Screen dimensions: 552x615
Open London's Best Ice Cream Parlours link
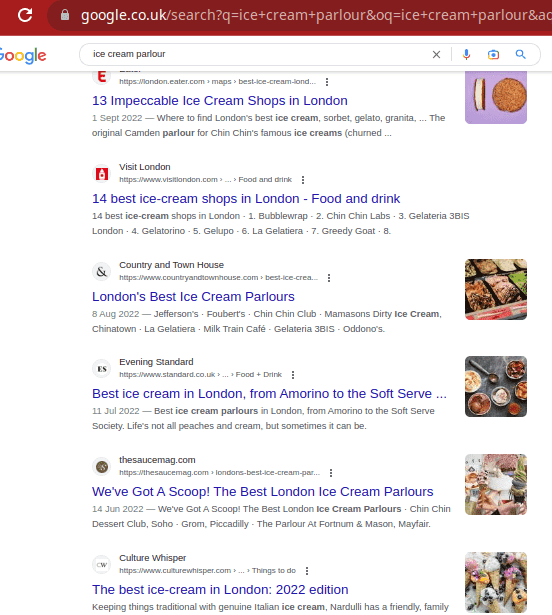pyautogui.click(x=193, y=297)
